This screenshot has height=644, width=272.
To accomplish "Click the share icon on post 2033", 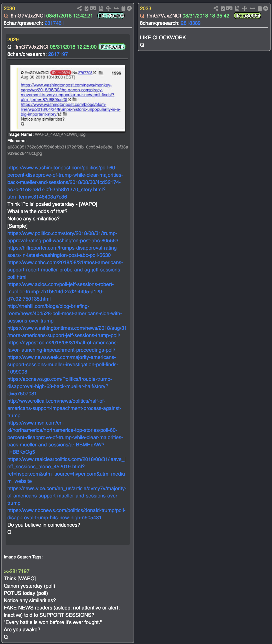I will tap(216, 8).
